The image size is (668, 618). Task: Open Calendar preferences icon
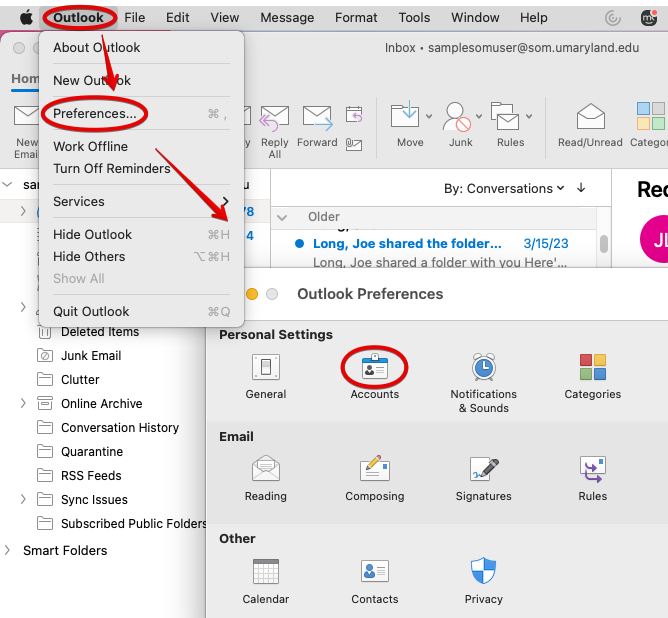click(x=265, y=573)
